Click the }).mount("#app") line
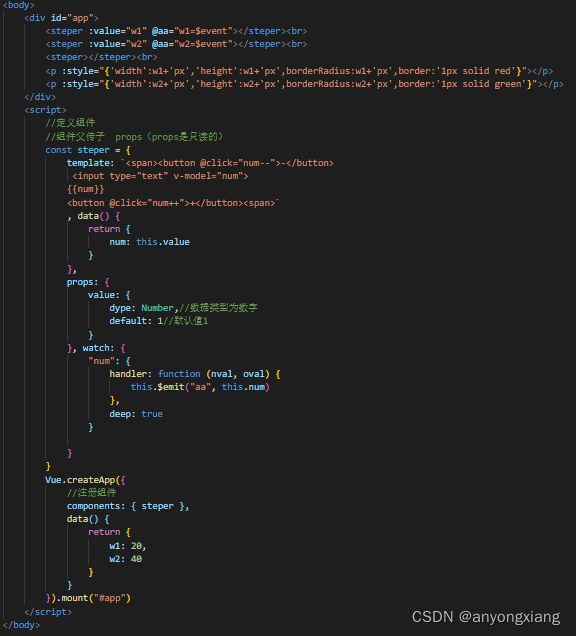Screen dimensions: 576x636 (x=88, y=598)
